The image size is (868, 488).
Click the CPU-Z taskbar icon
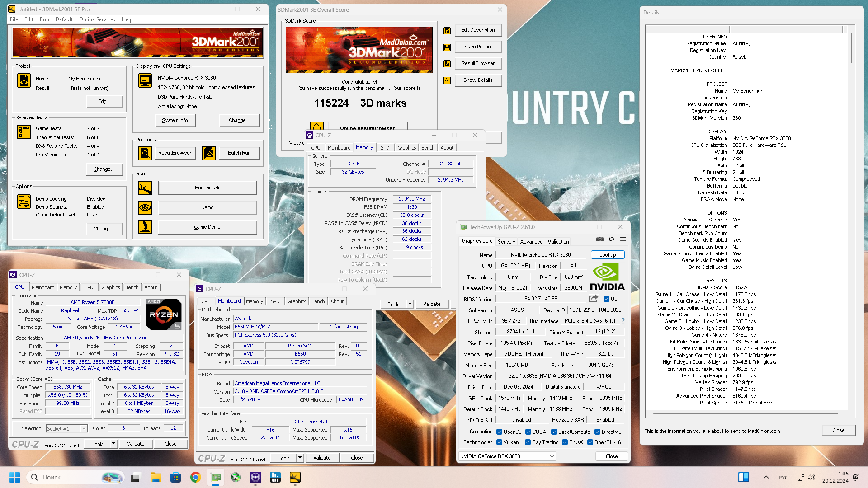pos(255,477)
